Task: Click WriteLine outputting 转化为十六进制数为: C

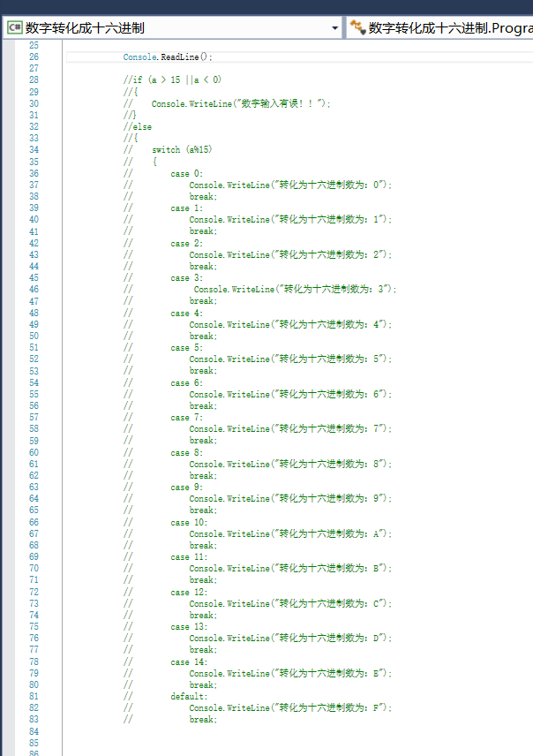Action: pyautogui.click(x=290, y=603)
